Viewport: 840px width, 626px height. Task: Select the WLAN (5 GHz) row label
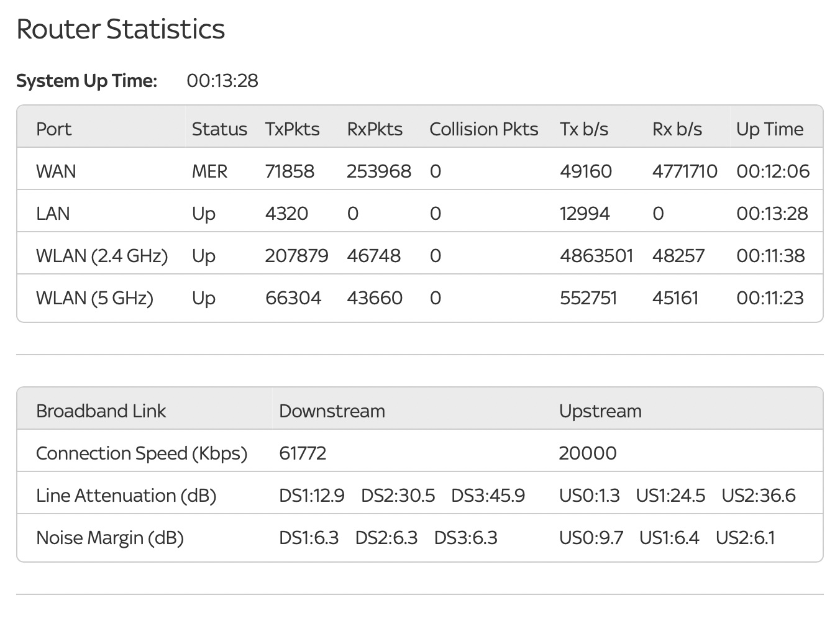tap(94, 298)
